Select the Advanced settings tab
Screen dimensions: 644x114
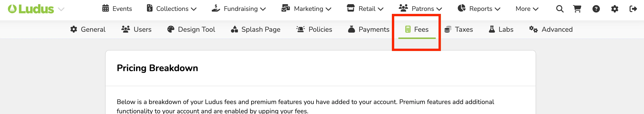point(551,29)
